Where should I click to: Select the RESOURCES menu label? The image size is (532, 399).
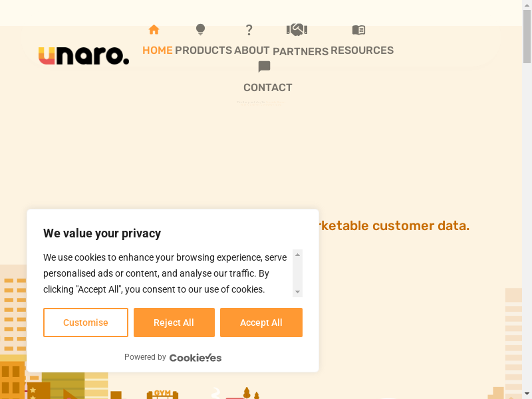tap(362, 51)
